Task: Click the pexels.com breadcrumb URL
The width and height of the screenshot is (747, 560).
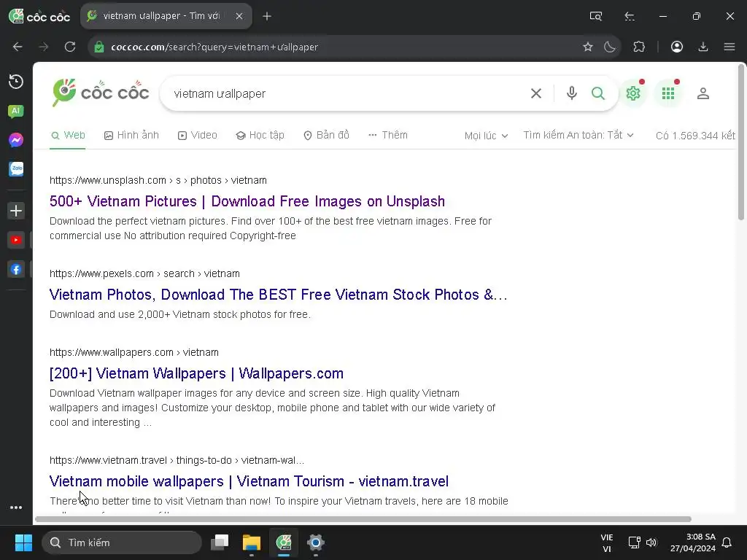Action: 144,274
